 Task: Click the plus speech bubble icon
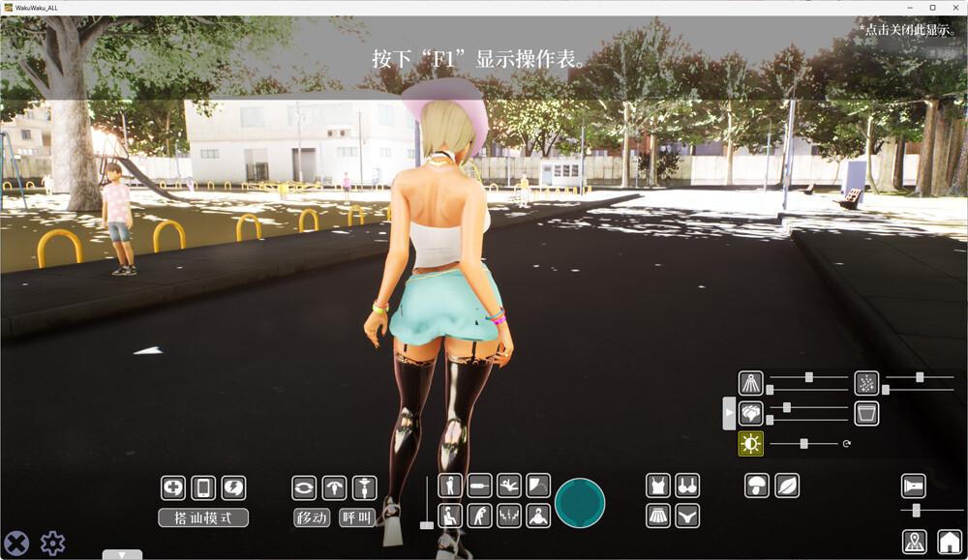(x=173, y=487)
